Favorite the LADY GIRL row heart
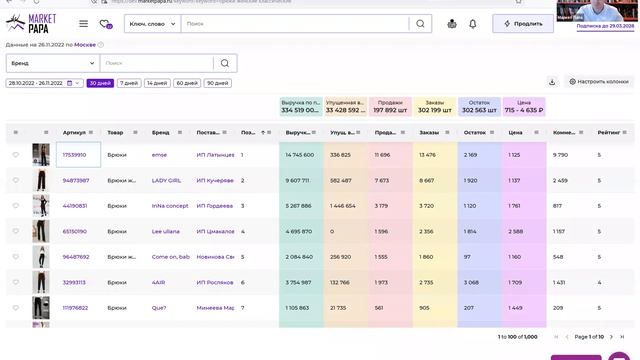The width and height of the screenshot is (640, 360). pyautogui.click(x=16, y=180)
